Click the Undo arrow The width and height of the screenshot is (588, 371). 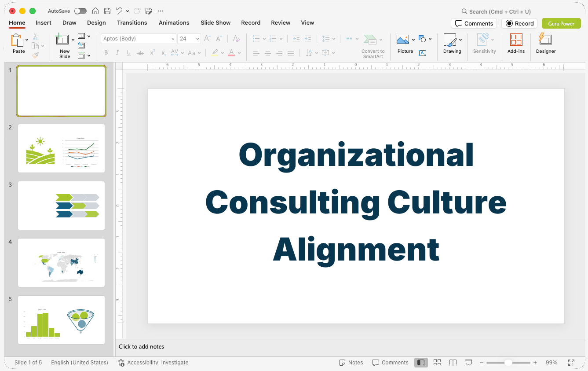(x=119, y=11)
